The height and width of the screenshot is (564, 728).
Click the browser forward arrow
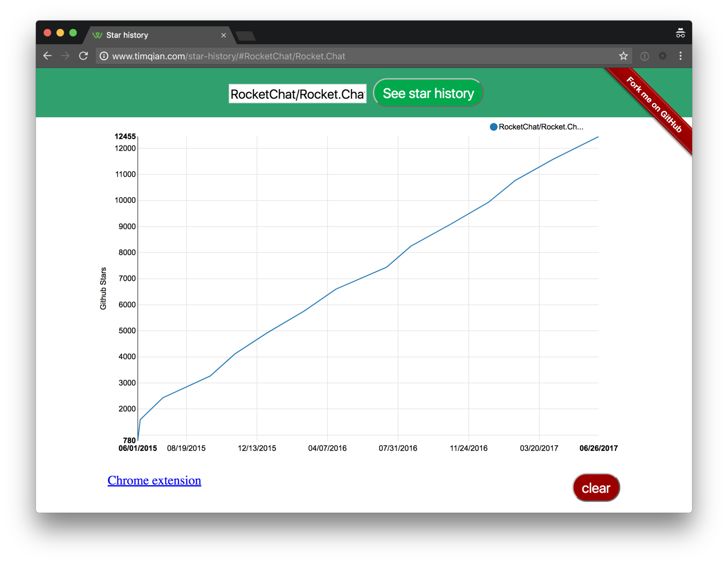coord(65,56)
